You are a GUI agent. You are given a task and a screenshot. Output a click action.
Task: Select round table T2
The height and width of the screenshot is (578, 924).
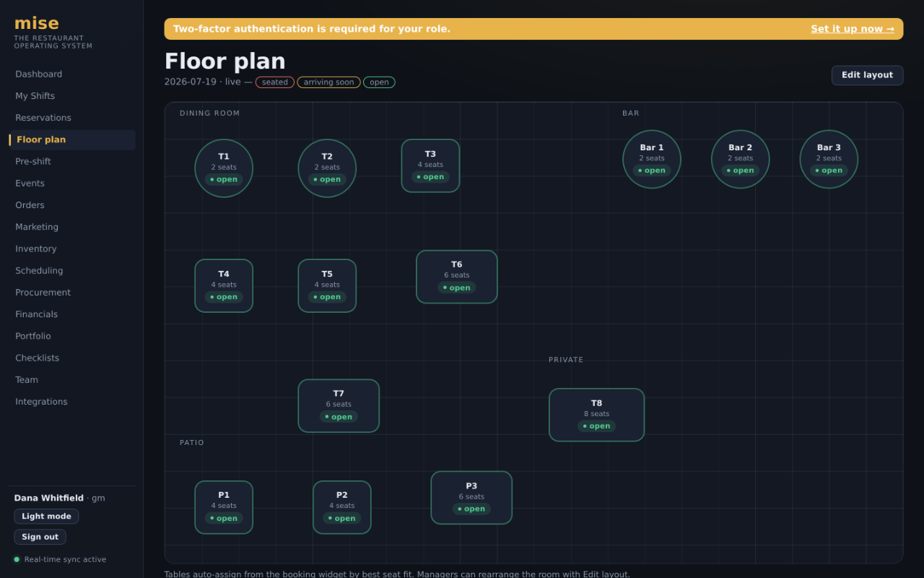click(327, 168)
